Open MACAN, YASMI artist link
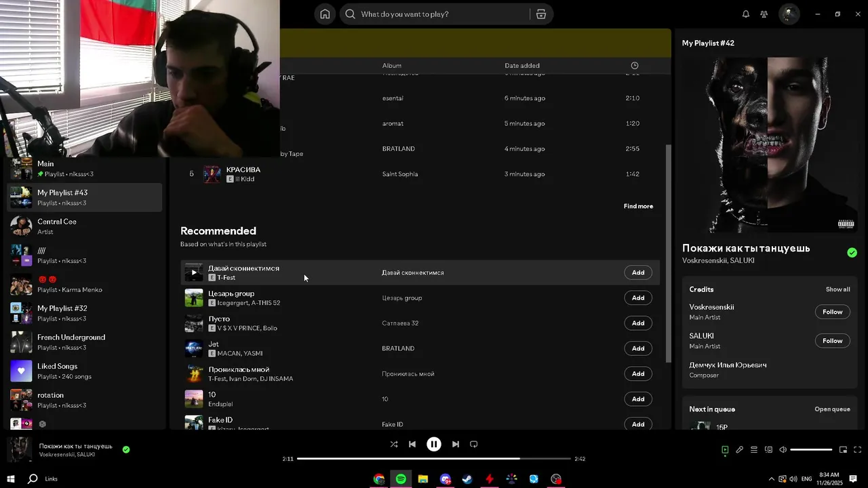This screenshot has height=488, width=868. point(239,354)
